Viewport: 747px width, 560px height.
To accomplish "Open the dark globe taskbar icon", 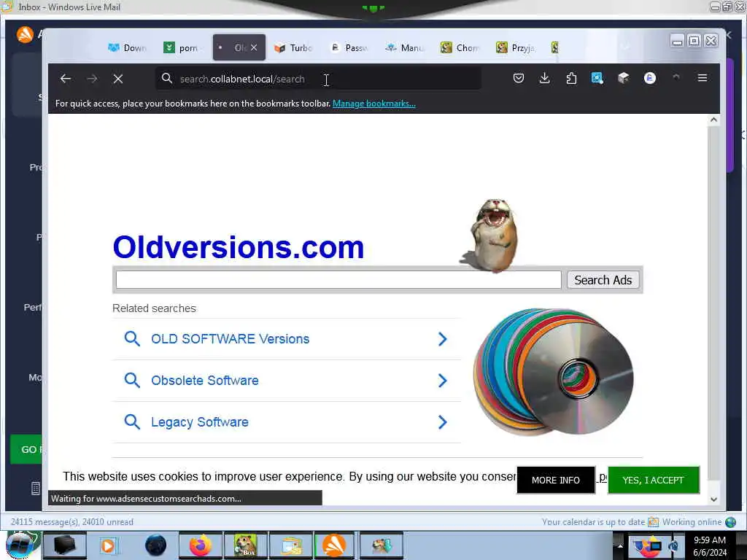I will (x=155, y=545).
